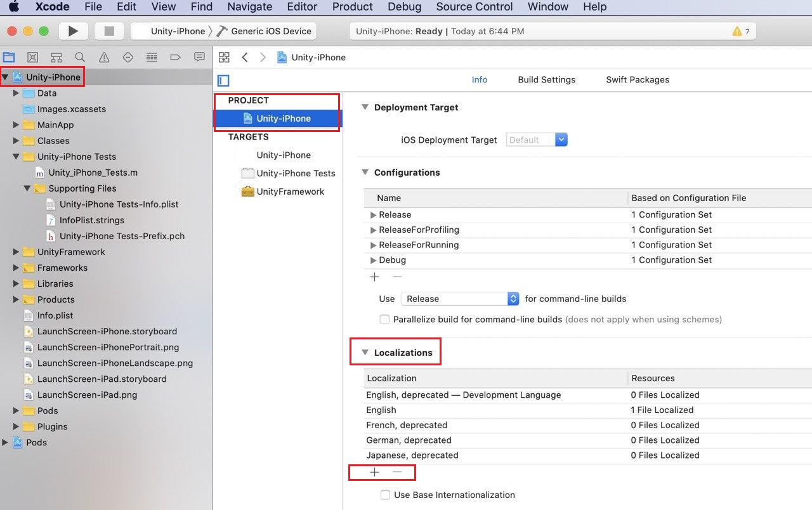The width and height of the screenshot is (812, 510).
Task: Switch to the Swift Packages tab
Action: tap(638, 80)
